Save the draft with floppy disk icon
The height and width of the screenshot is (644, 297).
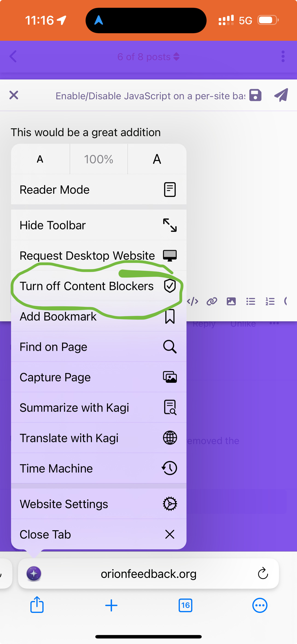click(255, 95)
